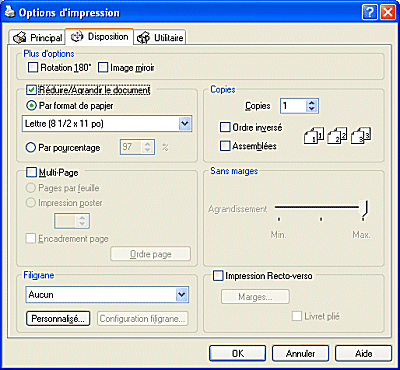Viewport: 400px width, 370px height.
Task: Select the Par pourcentage radio button
Action: point(31,147)
